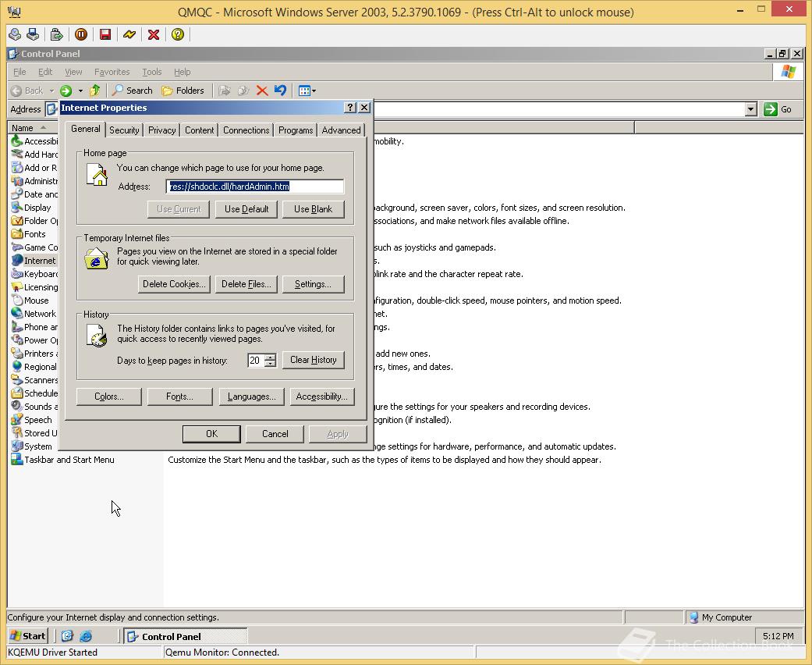Click the Clear History button
This screenshot has width=812, height=665.
coord(314,360)
